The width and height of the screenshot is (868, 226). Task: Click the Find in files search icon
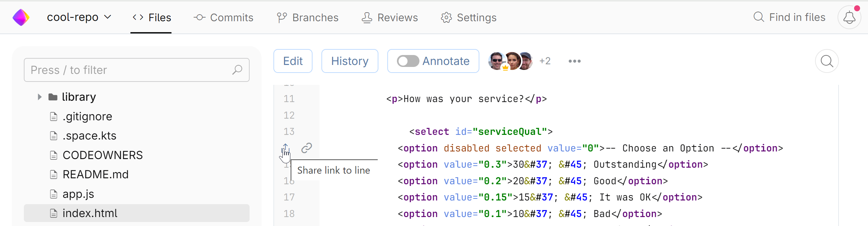(x=758, y=17)
